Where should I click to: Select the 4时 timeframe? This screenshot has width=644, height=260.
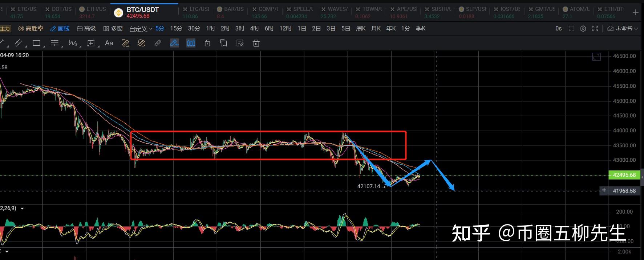[x=255, y=28]
